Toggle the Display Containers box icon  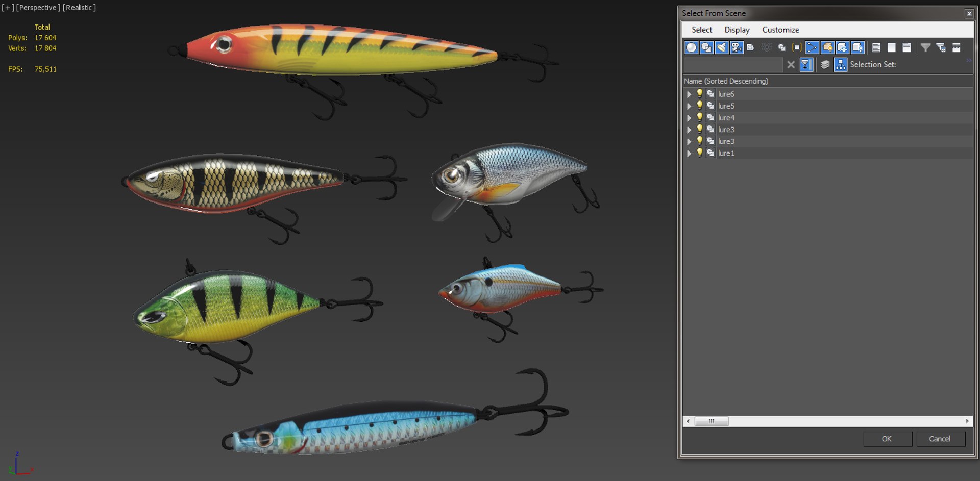click(827, 47)
